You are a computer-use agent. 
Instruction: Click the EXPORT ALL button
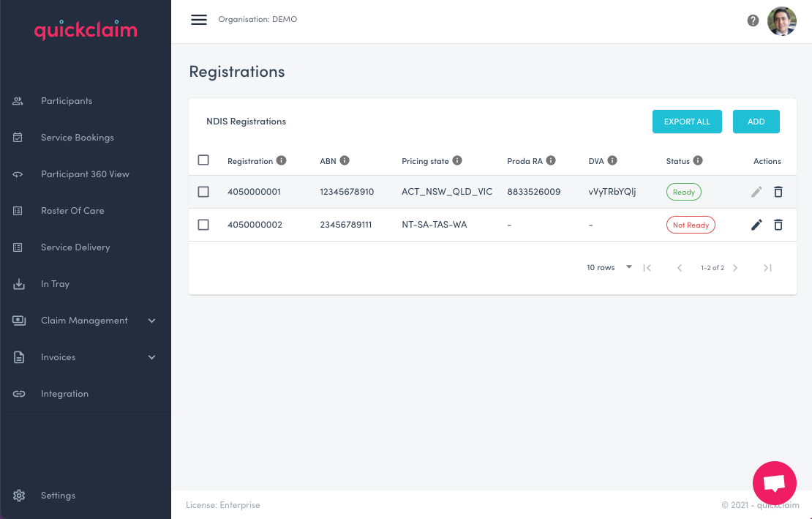(687, 122)
